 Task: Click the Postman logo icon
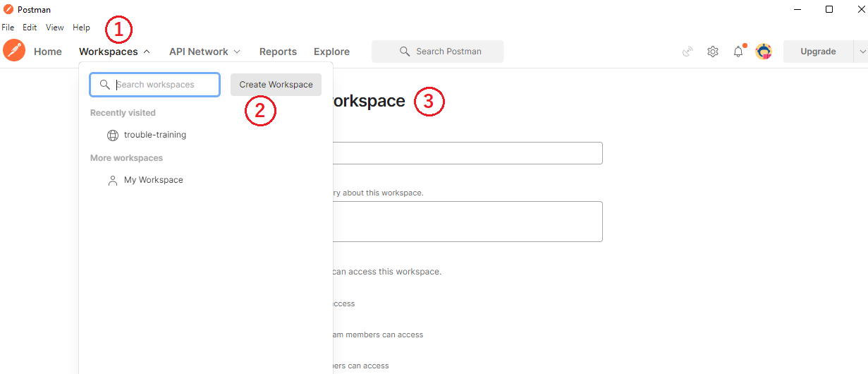point(14,51)
